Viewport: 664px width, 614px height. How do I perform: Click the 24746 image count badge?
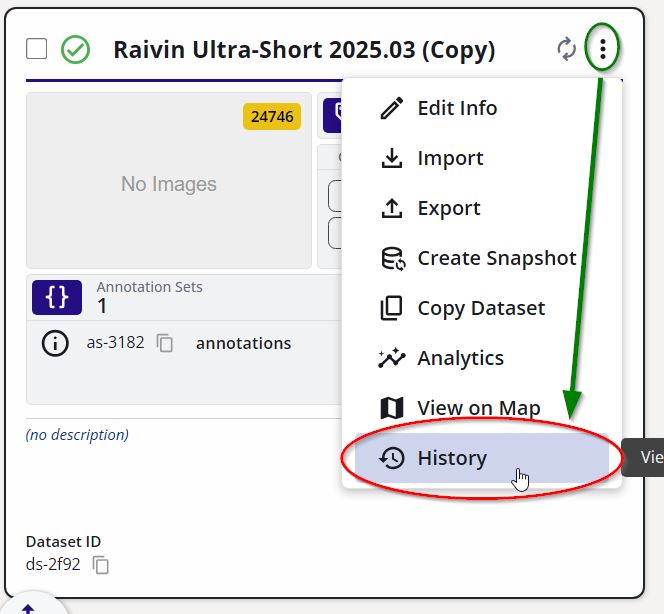tap(272, 116)
